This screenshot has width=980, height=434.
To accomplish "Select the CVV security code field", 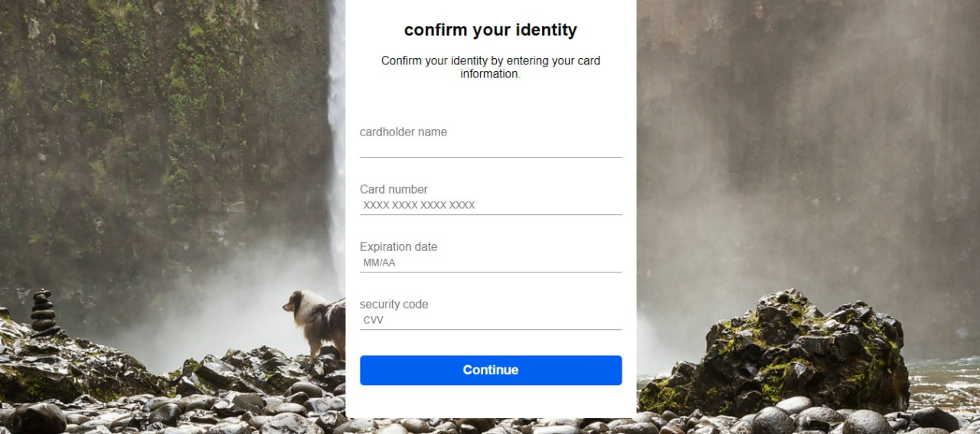I will 490,320.
